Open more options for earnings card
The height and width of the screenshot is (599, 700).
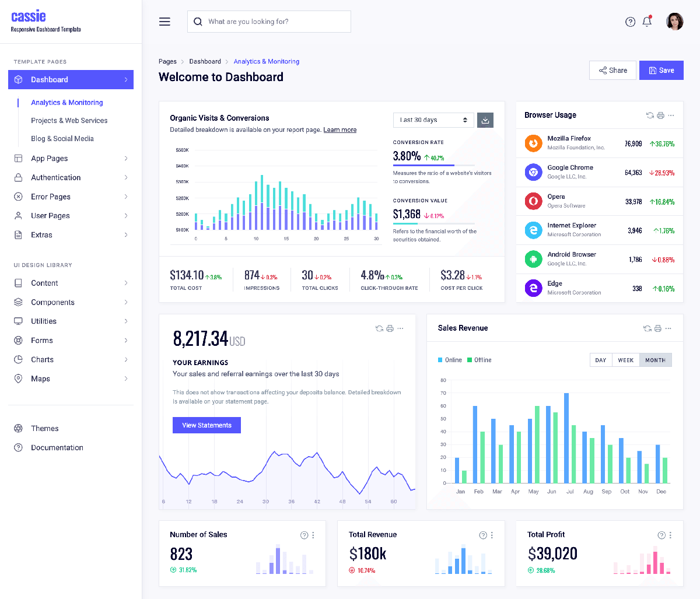[x=400, y=328]
